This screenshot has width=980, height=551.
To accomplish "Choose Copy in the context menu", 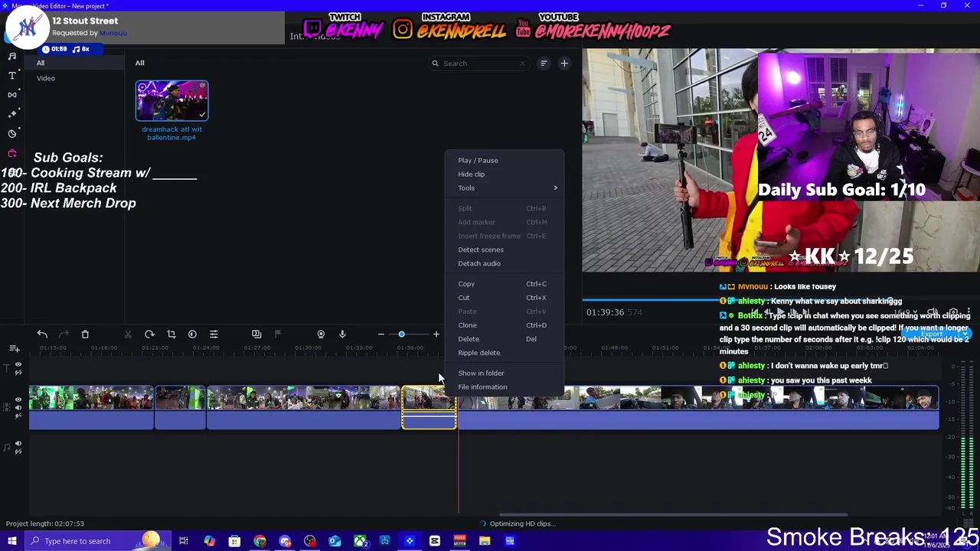I will pos(505,284).
